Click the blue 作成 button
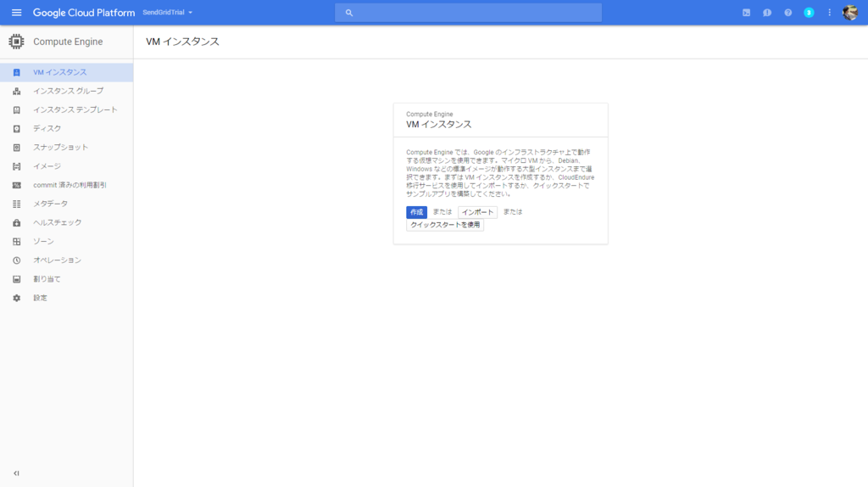The width and height of the screenshot is (868, 487). point(416,212)
